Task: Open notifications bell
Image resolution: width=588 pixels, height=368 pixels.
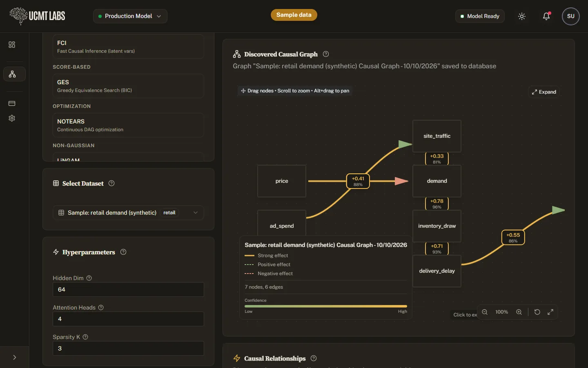Action: point(546,16)
